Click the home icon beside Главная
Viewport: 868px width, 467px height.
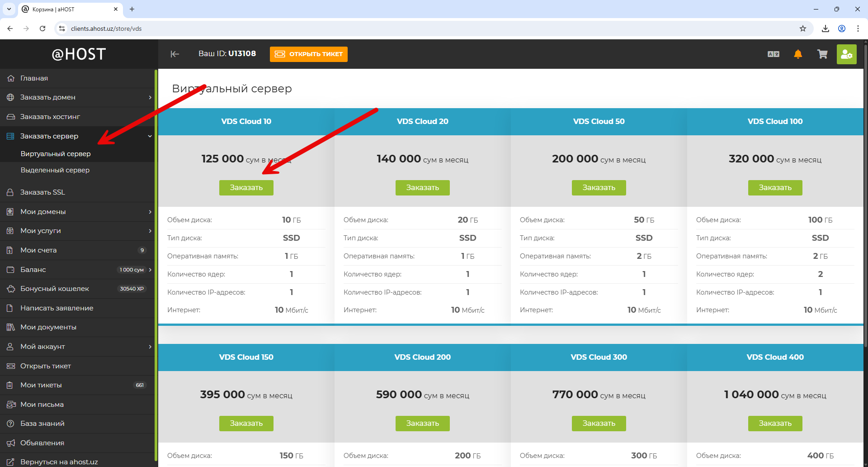coord(10,78)
